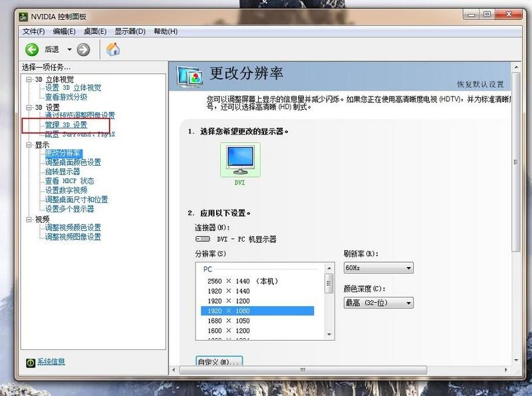Select resolution 1920 × 1080

click(x=257, y=311)
